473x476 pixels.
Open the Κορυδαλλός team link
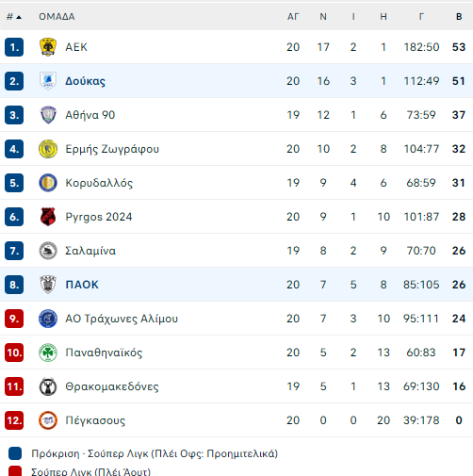99,183
